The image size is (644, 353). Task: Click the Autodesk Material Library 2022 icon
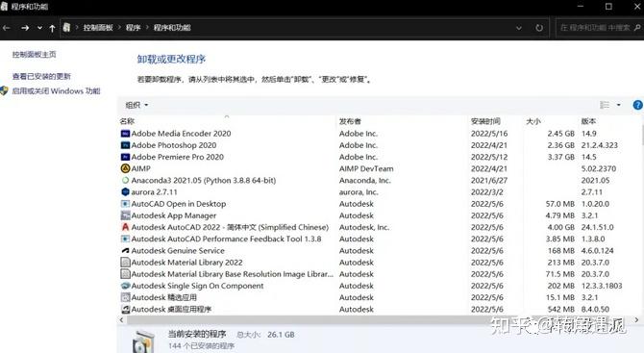pos(125,263)
